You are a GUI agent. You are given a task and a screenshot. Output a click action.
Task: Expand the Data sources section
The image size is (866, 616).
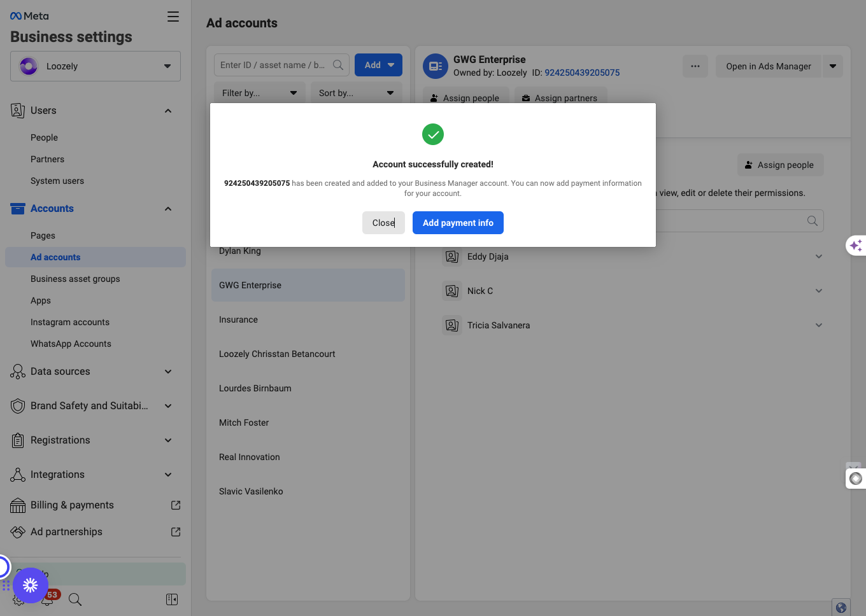tap(168, 372)
